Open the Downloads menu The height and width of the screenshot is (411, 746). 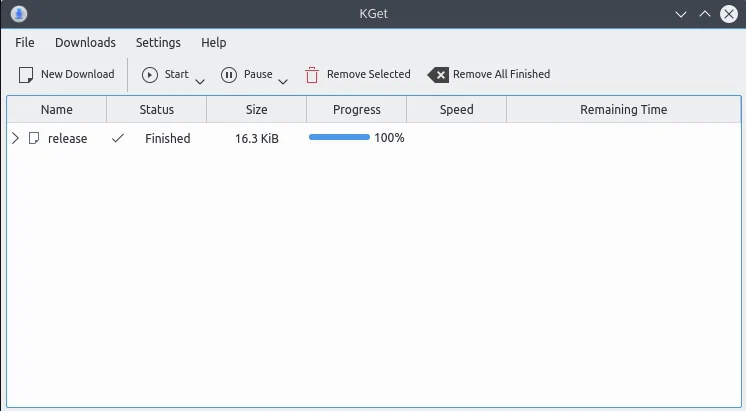tap(86, 43)
